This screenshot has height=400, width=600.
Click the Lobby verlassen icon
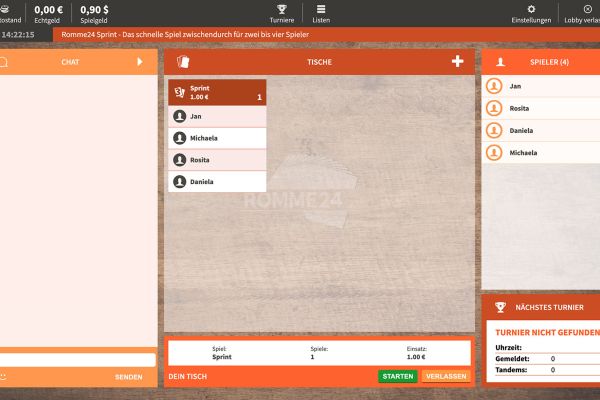click(588, 9)
